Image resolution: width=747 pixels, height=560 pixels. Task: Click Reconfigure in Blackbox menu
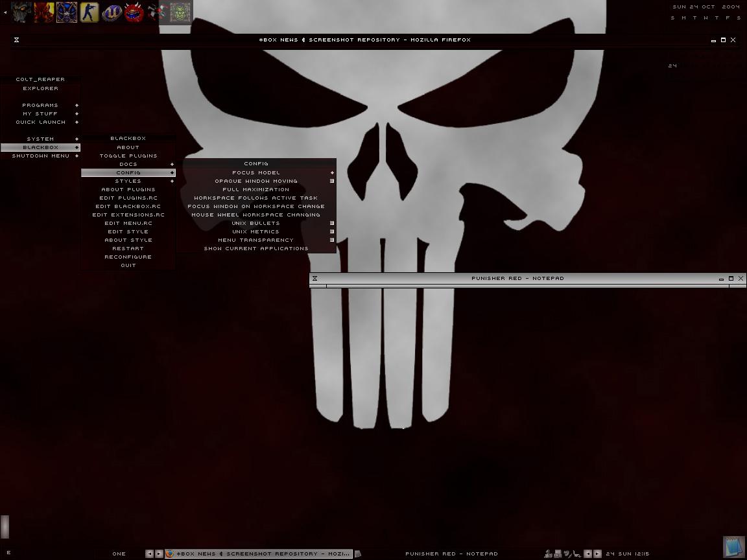tap(128, 257)
